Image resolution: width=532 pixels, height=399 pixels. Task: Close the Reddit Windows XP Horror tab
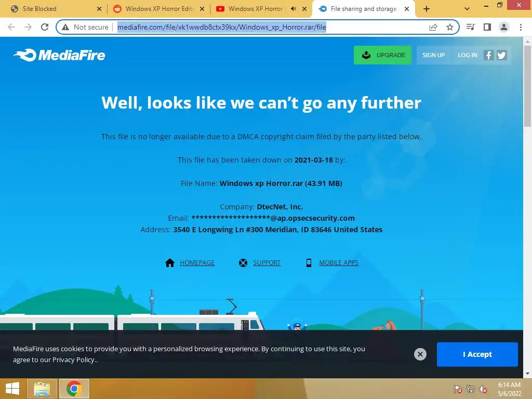coord(202,9)
